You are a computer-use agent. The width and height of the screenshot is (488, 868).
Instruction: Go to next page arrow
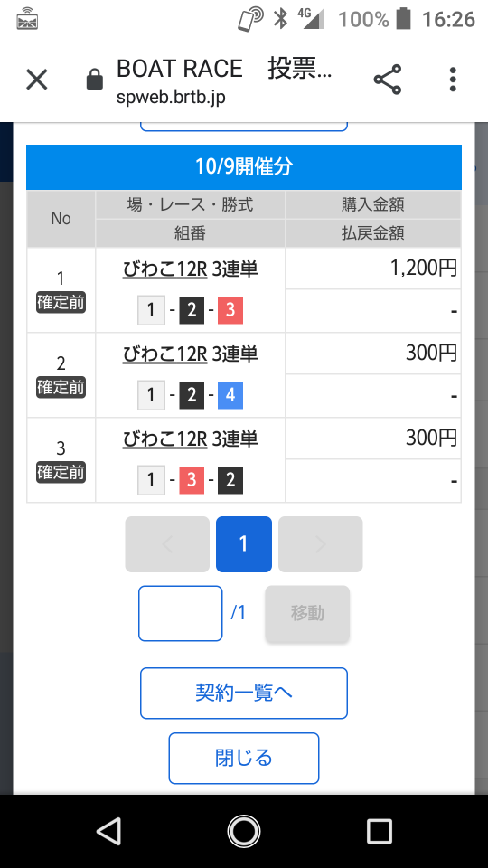coord(320,544)
